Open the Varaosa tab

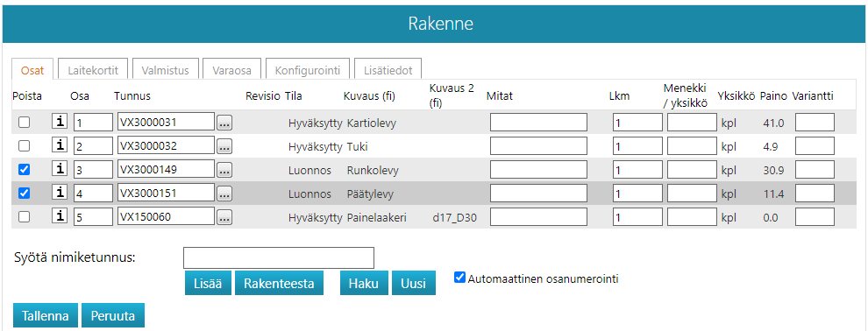pos(231,70)
